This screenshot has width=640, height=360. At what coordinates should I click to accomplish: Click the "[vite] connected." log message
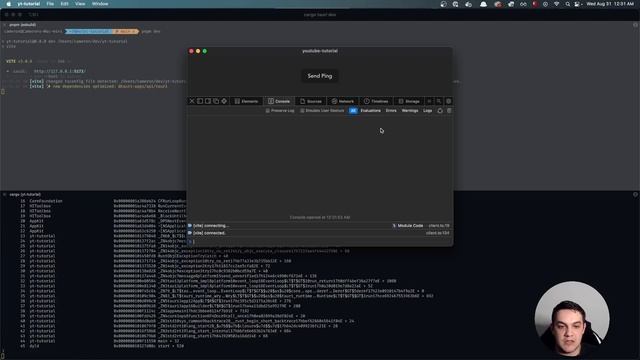(209, 233)
